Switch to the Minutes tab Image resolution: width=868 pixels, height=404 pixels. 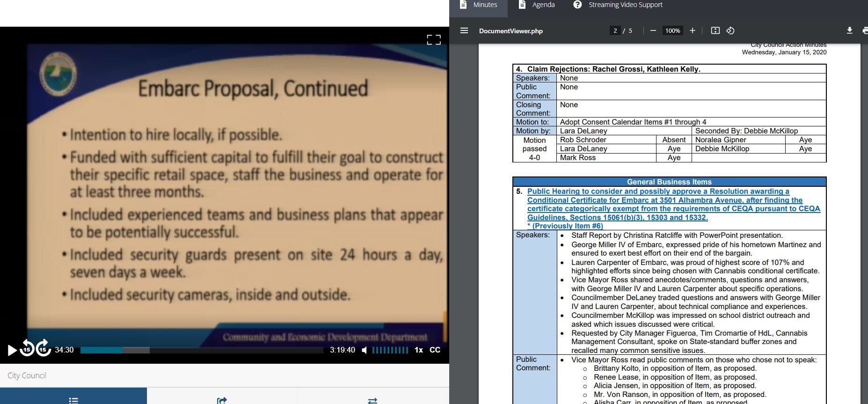478,5
